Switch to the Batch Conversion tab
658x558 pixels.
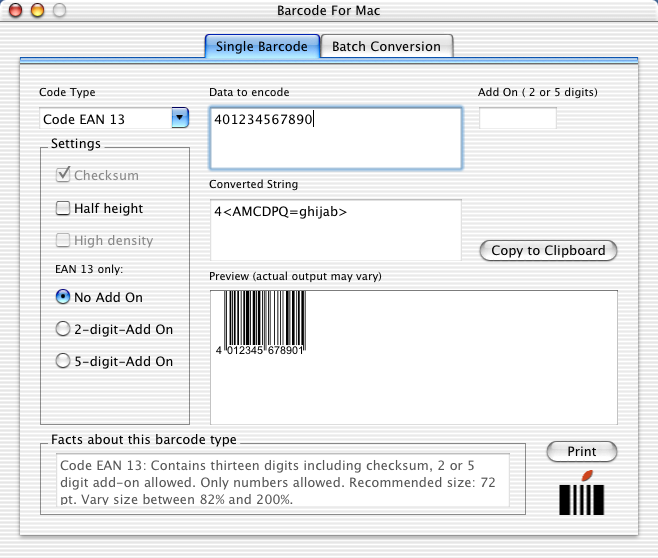tap(386, 46)
